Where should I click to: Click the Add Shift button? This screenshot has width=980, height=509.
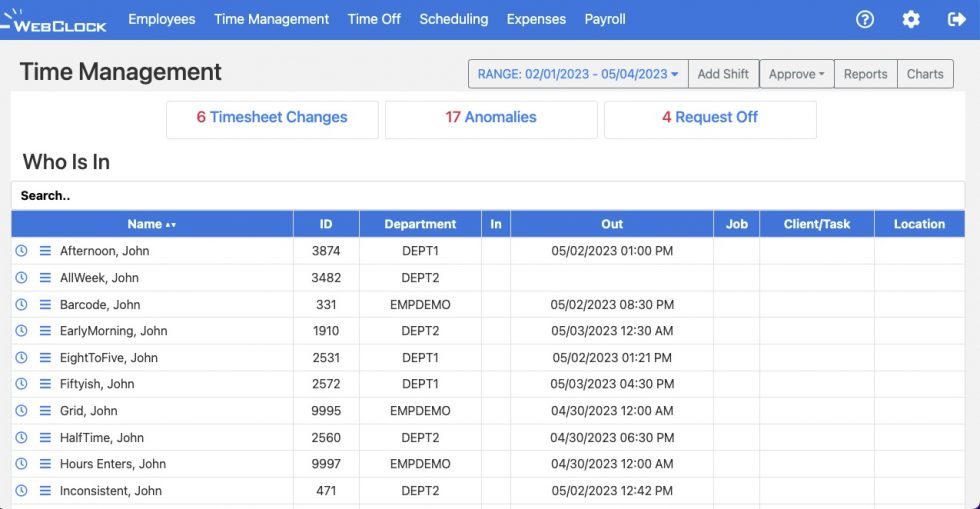(x=723, y=74)
